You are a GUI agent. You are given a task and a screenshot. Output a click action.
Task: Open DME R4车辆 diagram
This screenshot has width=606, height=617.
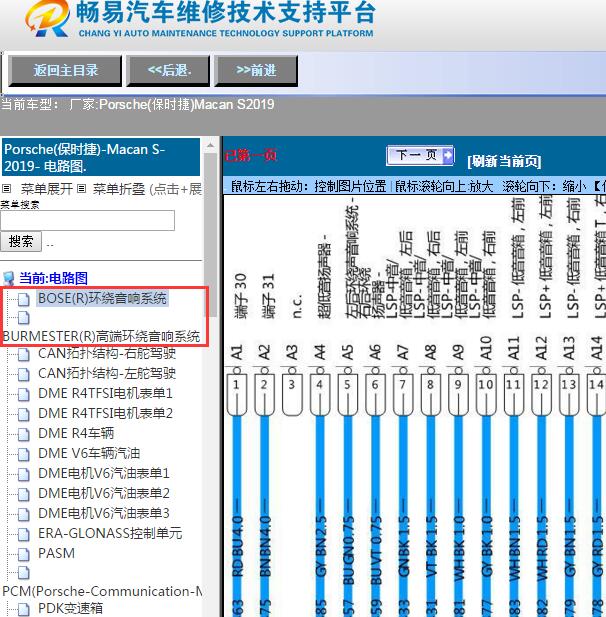pyautogui.click(x=76, y=433)
